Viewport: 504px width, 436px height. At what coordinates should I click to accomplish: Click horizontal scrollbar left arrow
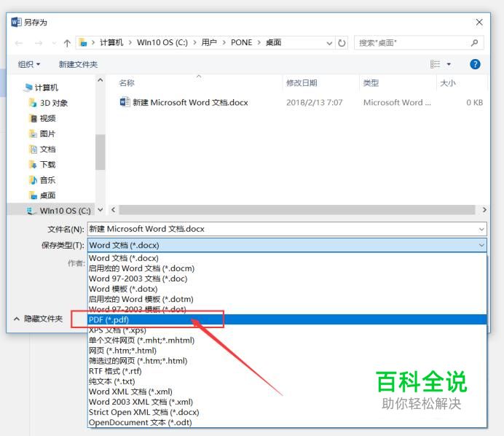coord(113,210)
